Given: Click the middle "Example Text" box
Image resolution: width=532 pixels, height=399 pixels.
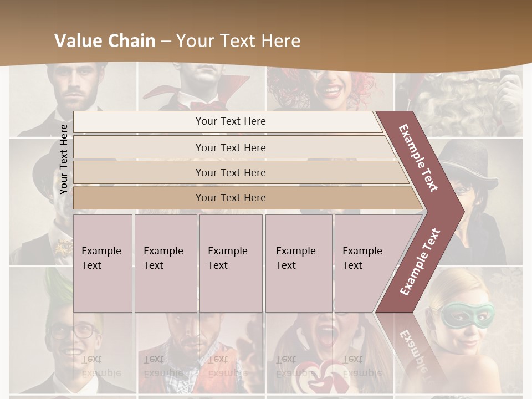Looking at the screenshot, I should click(231, 263).
